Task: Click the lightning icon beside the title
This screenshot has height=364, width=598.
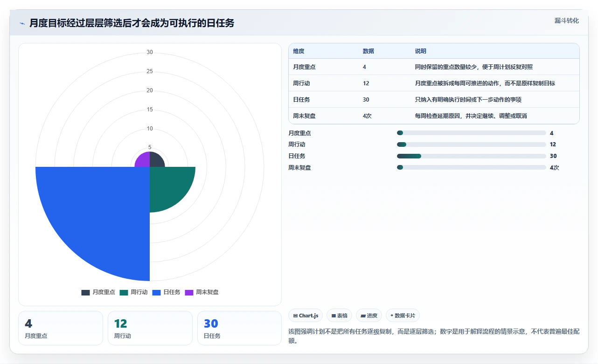Action: pos(22,23)
